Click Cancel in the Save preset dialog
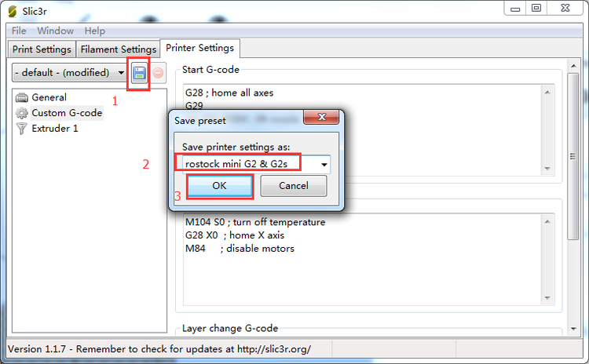 pyautogui.click(x=294, y=186)
